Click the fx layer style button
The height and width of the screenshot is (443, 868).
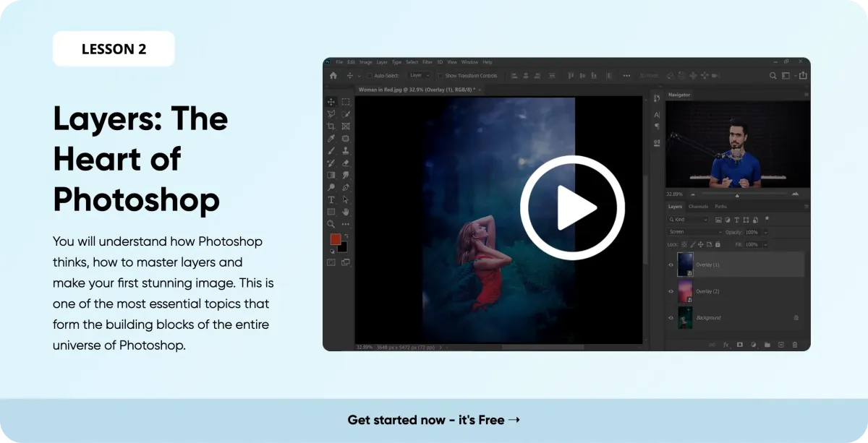pyautogui.click(x=726, y=345)
